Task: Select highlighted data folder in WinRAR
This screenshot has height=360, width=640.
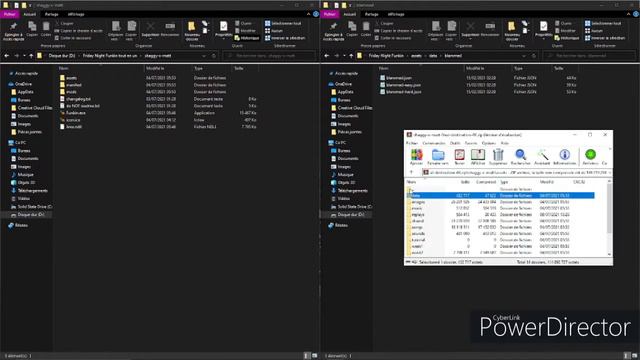Action: coord(500,196)
